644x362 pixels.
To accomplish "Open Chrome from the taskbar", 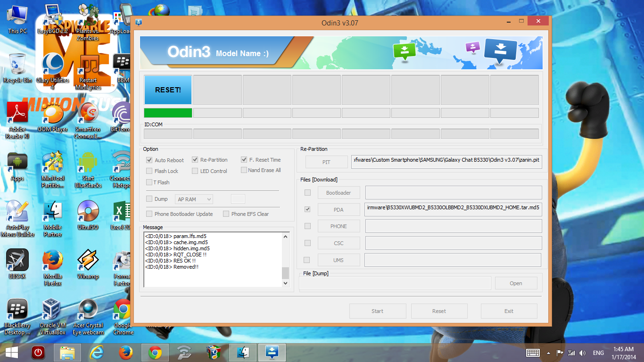I will pyautogui.click(x=155, y=352).
